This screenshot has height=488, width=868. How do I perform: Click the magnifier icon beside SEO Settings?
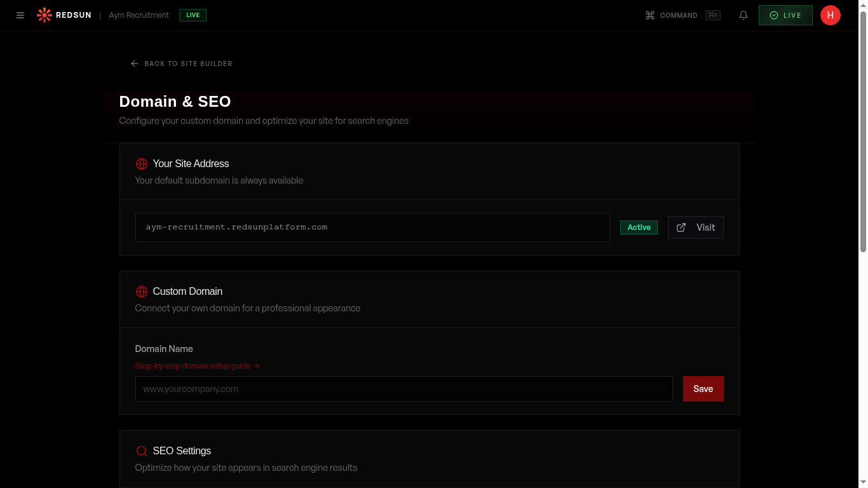coord(142,451)
